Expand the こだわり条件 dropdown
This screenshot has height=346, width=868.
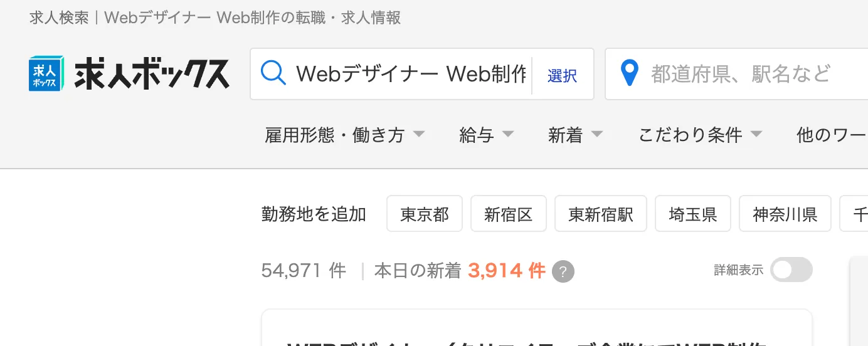click(x=701, y=135)
